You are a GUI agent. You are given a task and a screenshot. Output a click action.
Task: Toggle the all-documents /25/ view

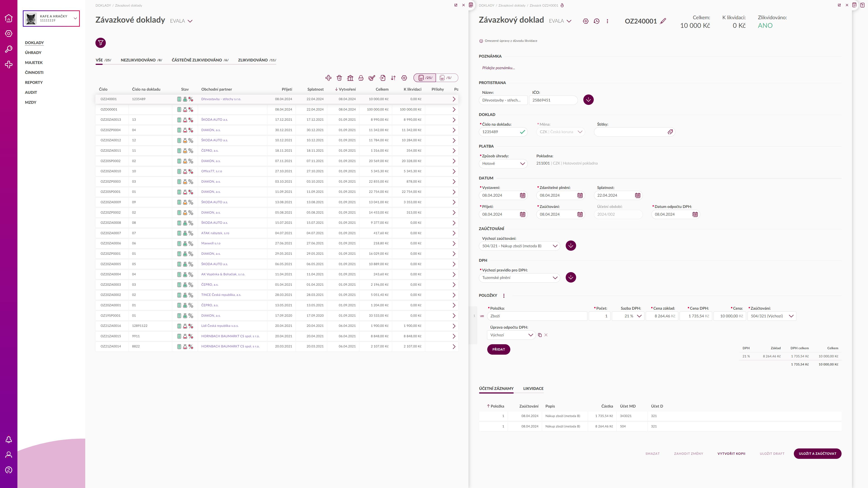pyautogui.click(x=425, y=78)
